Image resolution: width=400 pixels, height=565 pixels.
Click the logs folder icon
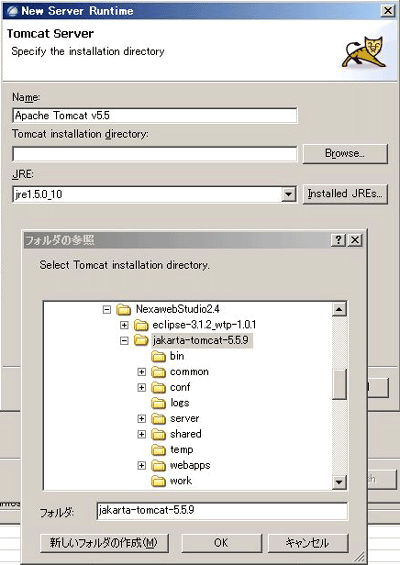(158, 403)
